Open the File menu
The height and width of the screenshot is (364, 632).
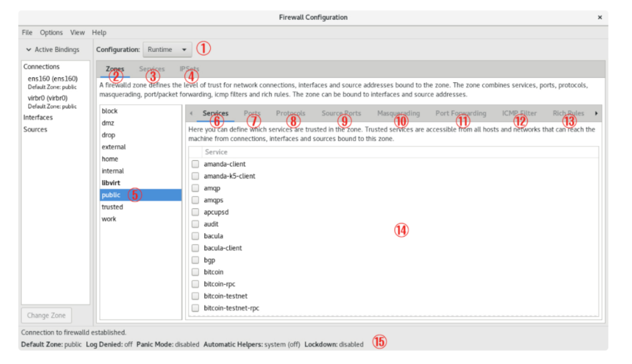coord(27,32)
